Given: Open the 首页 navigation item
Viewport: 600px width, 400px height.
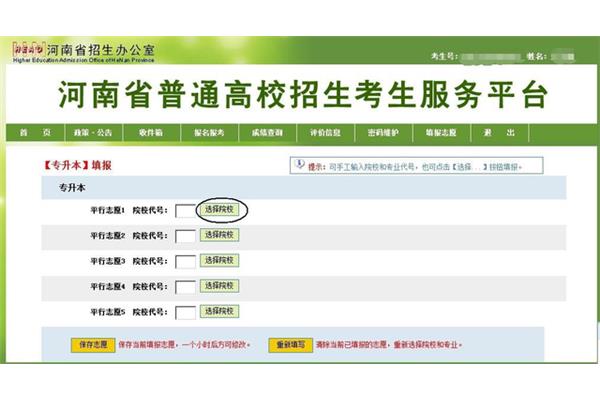Looking at the screenshot, I should click(x=35, y=132).
